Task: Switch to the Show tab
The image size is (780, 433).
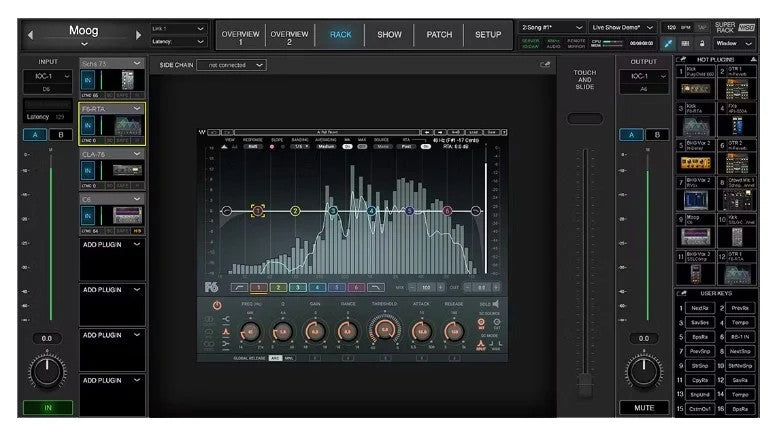Action: point(390,35)
